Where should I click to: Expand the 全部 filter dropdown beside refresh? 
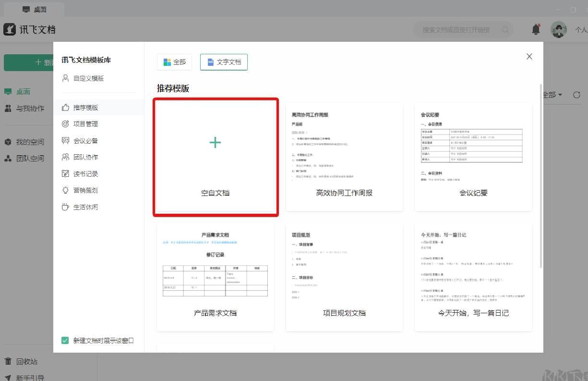point(553,95)
